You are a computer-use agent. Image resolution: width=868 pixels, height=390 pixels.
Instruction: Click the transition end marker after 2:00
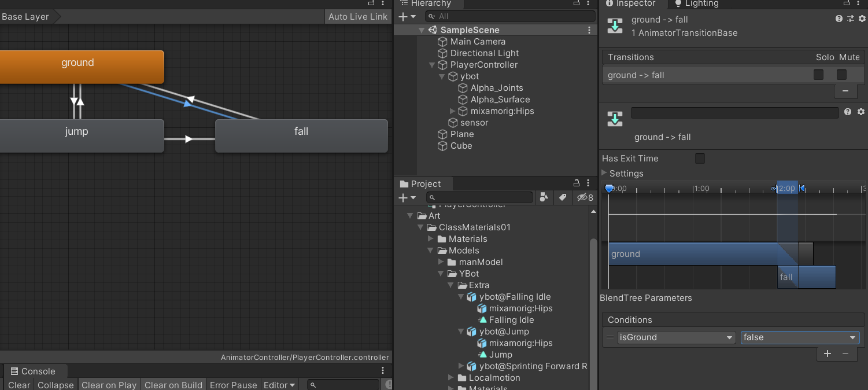pos(801,189)
